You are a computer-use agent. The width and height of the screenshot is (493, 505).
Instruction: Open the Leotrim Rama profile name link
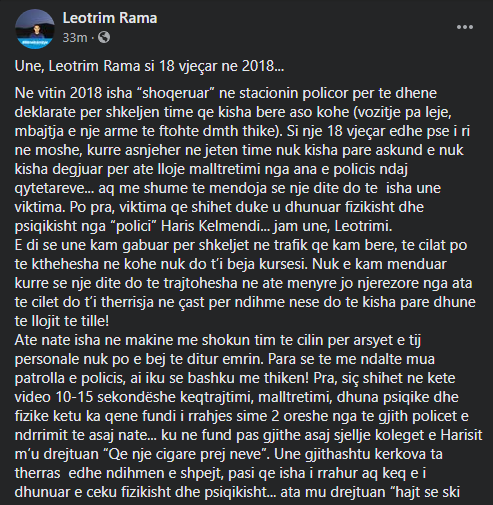pos(110,18)
